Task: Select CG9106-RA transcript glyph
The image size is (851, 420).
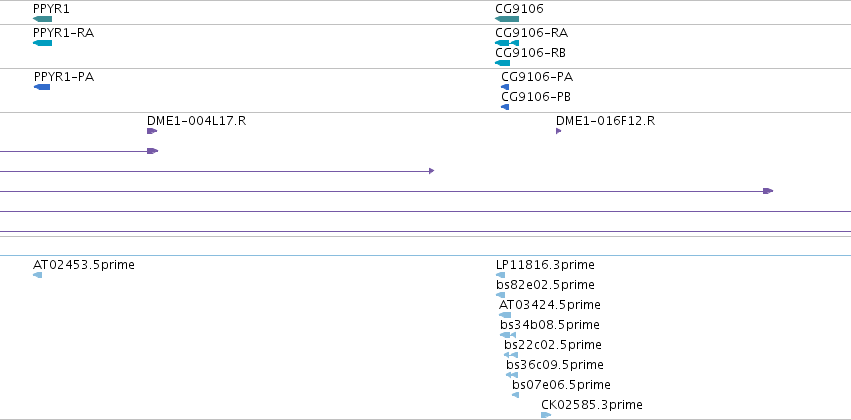Action: pyautogui.click(x=507, y=43)
